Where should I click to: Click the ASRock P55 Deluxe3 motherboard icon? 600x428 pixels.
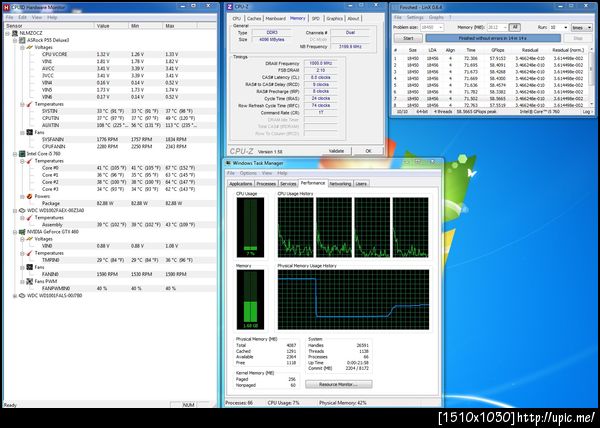pyautogui.click(x=22, y=40)
